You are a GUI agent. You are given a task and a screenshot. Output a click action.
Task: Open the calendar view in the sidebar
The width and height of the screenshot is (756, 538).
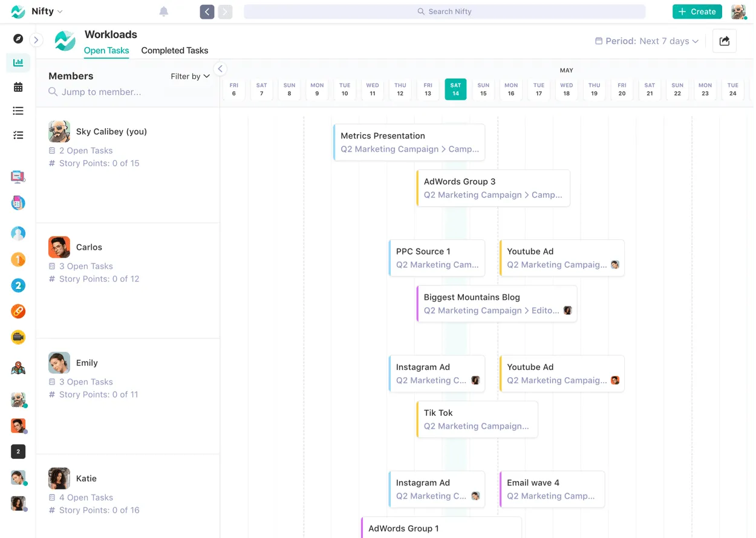[18, 86]
